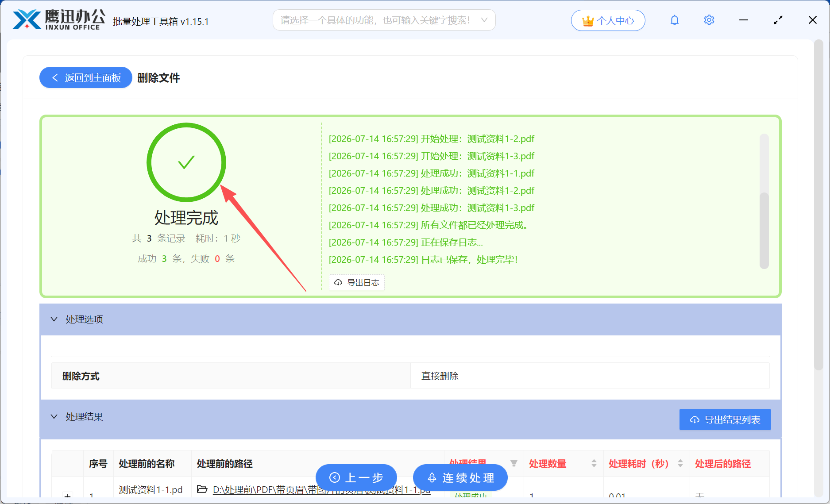830x504 pixels.
Task: Click the 批量处理工具箱 v1.15.1 title
Action: pos(161,22)
